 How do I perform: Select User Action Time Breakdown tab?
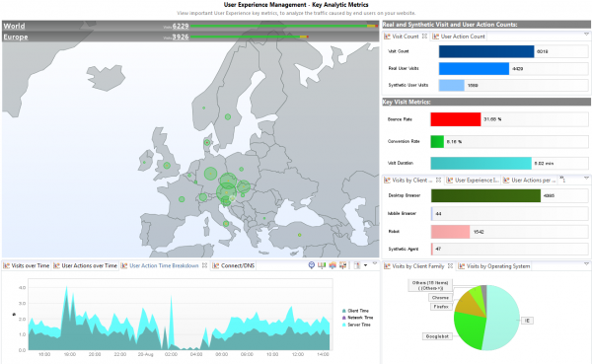point(164,265)
